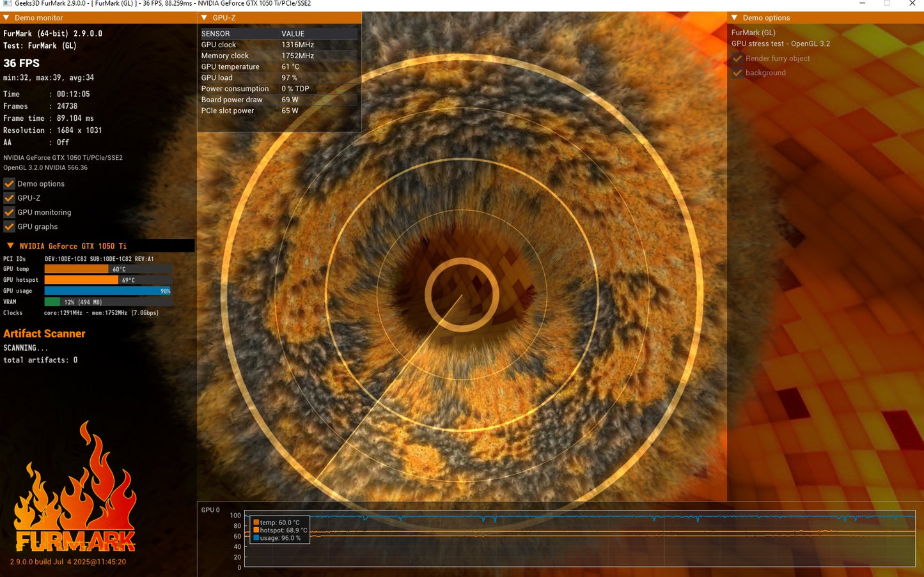Click 'FurMark (GL)' in the Demo options panel
Screen dimensions: 924x577
tap(753, 33)
